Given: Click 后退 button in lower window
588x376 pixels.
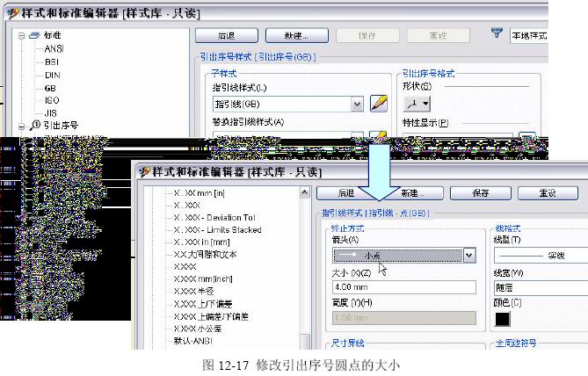Looking at the screenshot, I should [345, 193].
